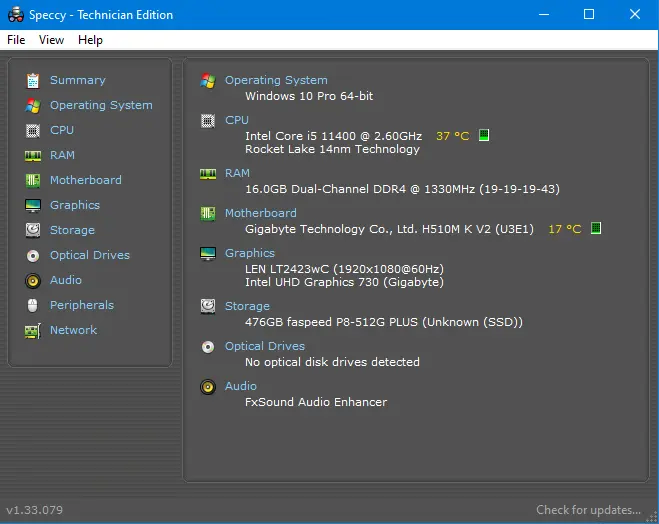
Task: Click Intel UHD Graphics 730 text
Action: [x=344, y=282]
